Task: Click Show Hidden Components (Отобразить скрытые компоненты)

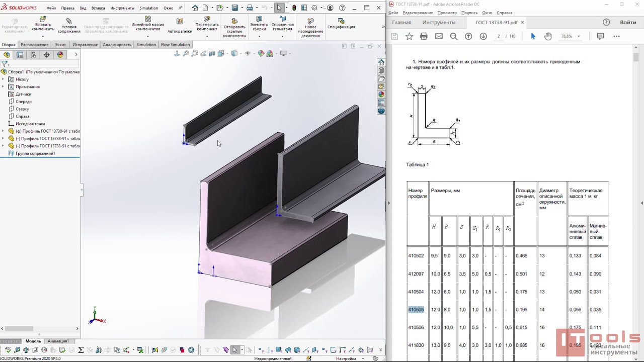Action: tap(234, 27)
